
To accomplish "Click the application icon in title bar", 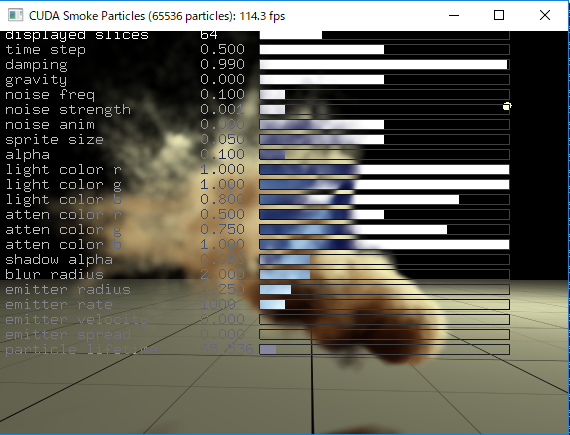I will 16,15.
